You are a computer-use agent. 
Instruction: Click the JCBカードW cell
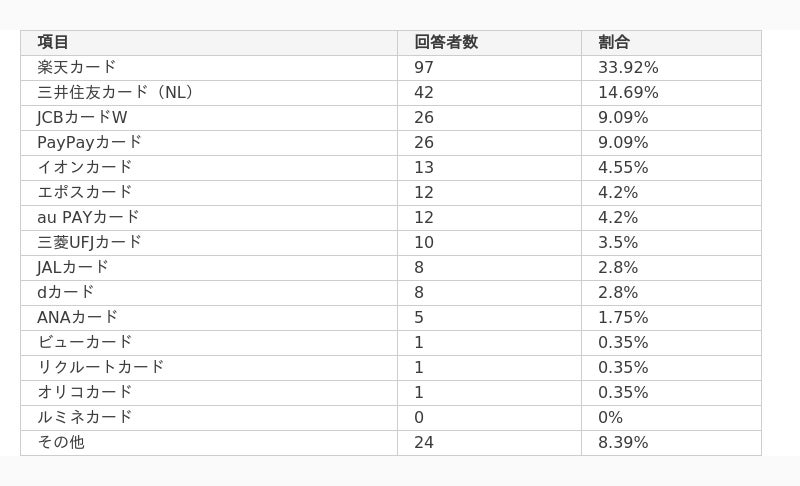(209, 117)
